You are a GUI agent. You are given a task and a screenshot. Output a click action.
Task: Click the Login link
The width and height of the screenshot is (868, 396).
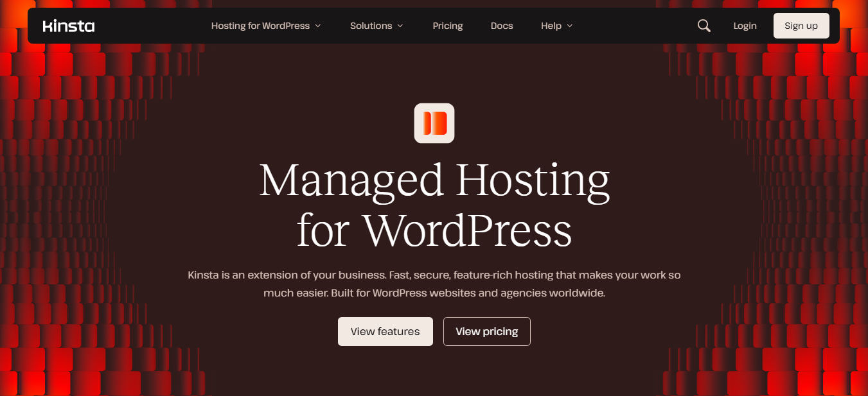pyautogui.click(x=745, y=26)
